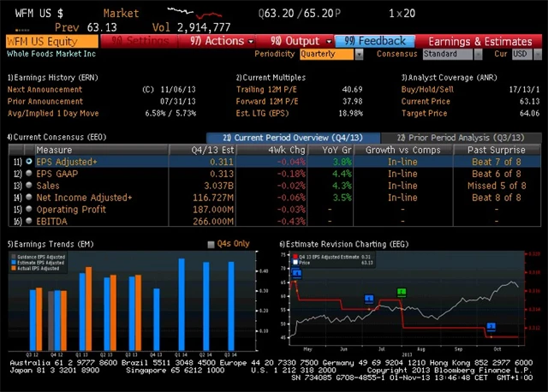Toggle the Q4s Only checkbox

pos(212,244)
